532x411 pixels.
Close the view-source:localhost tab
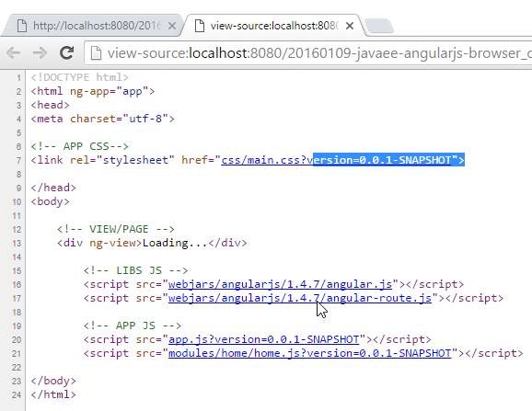(350, 26)
